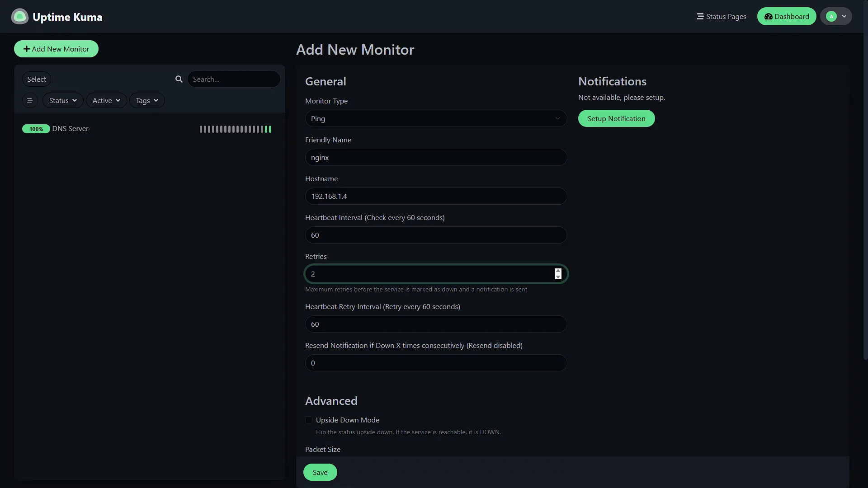Viewport: 868px width, 488px height.
Task: Save the new monitor
Action: click(x=320, y=472)
